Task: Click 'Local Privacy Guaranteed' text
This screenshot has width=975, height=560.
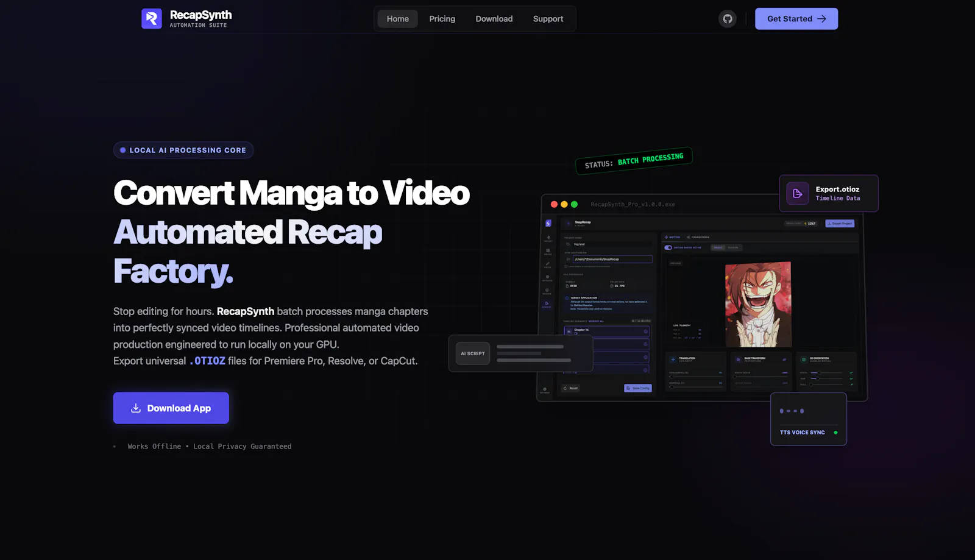Action: click(x=243, y=447)
